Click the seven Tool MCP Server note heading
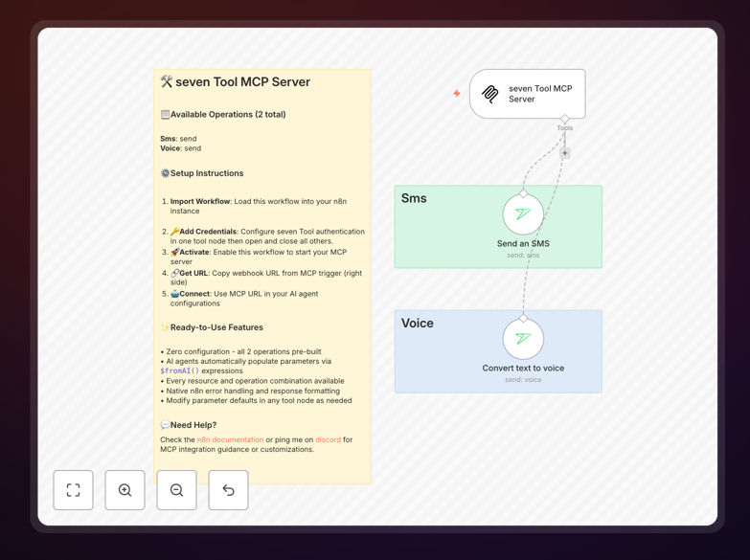Image resolution: width=750 pixels, height=560 pixels. click(236, 81)
